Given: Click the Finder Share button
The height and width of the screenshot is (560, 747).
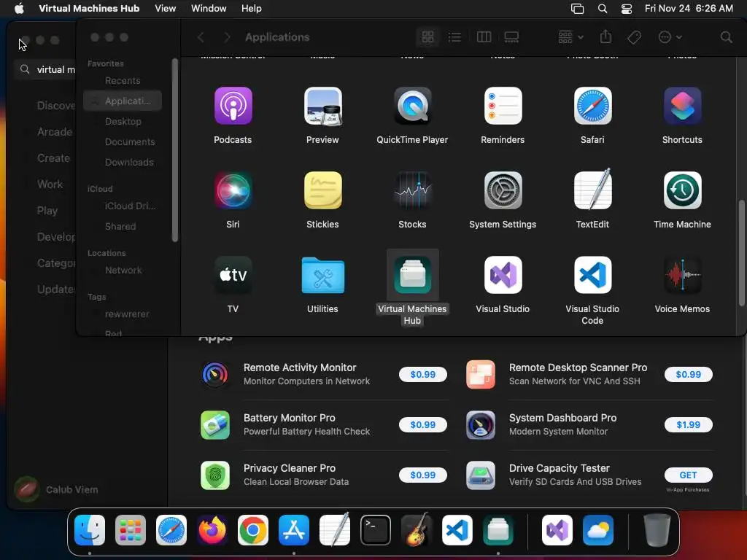Looking at the screenshot, I should tap(605, 36).
